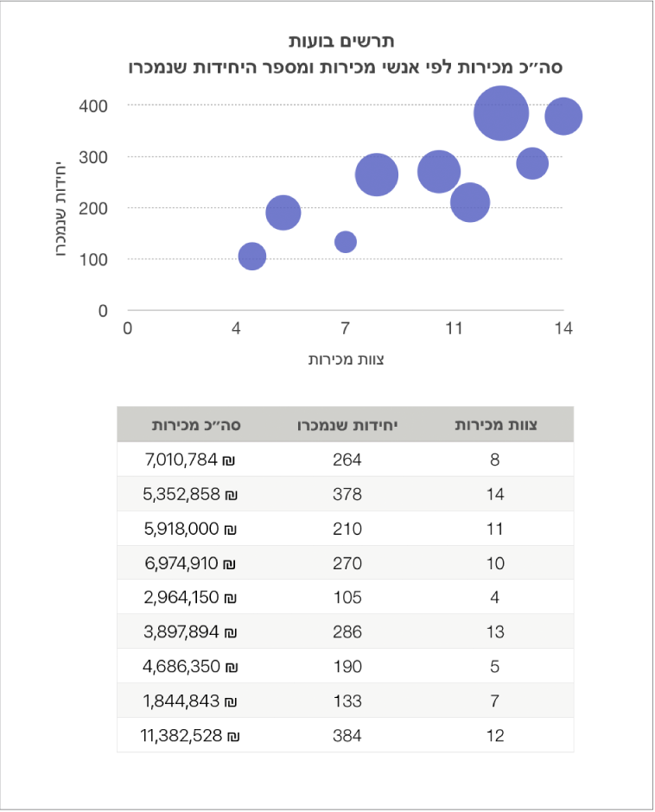
Task: Click the largest bubble in the chart
Action: tap(501, 112)
